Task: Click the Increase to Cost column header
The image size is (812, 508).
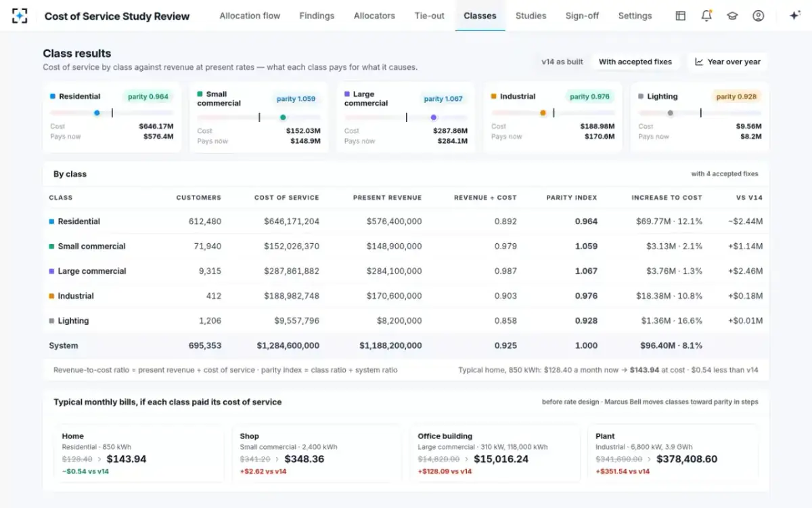Action: tap(667, 198)
